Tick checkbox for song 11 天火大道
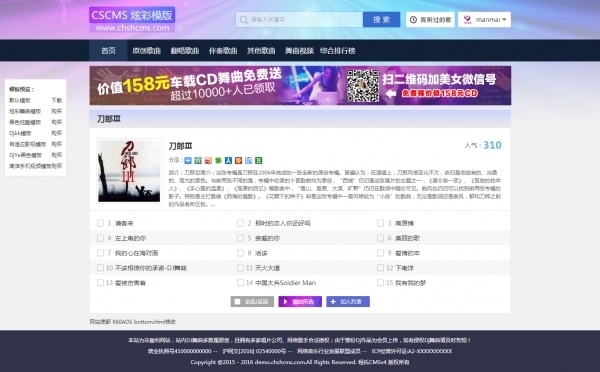This screenshot has height=372, width=600. point(240,268)
